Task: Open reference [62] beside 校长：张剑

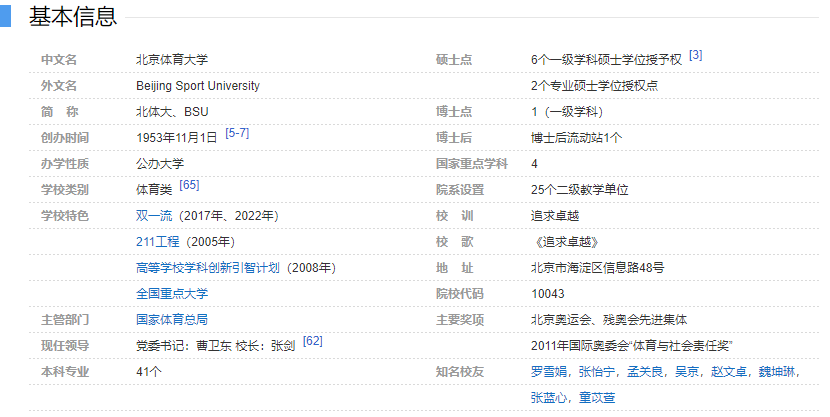Action: pos(312,341)
